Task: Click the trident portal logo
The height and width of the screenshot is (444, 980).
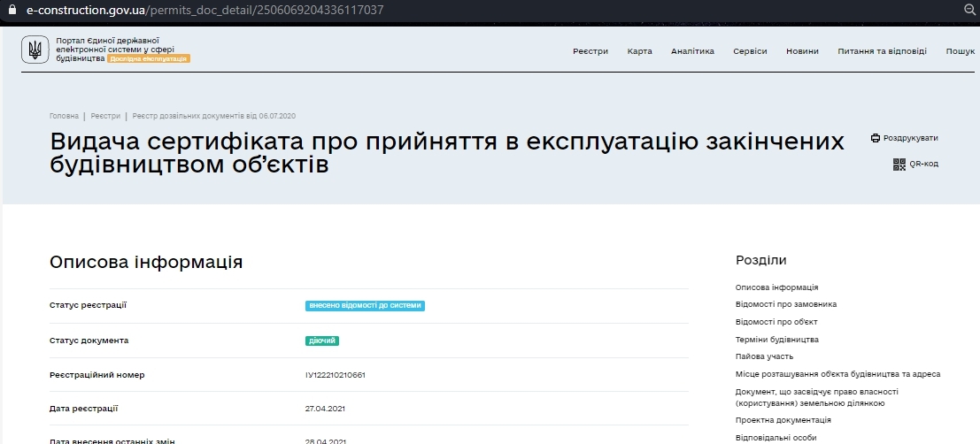Action: pos(35,50)
